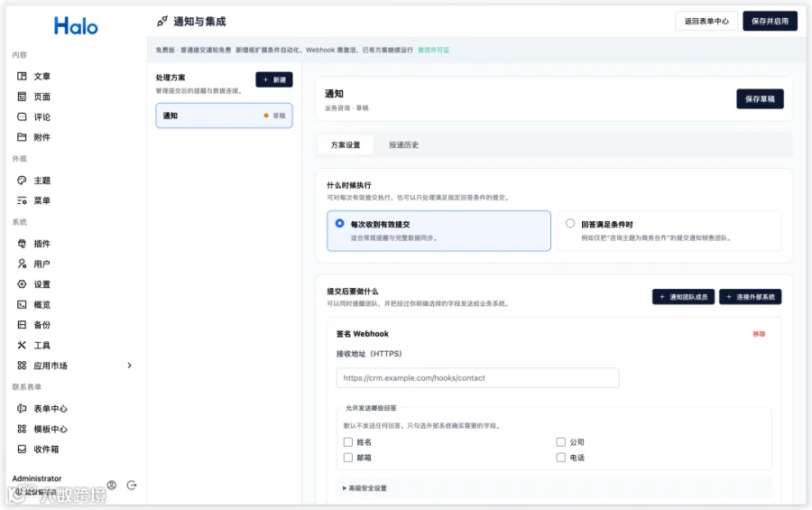Open the 评论 comments icon
The image size is (812, 510).
22,117
